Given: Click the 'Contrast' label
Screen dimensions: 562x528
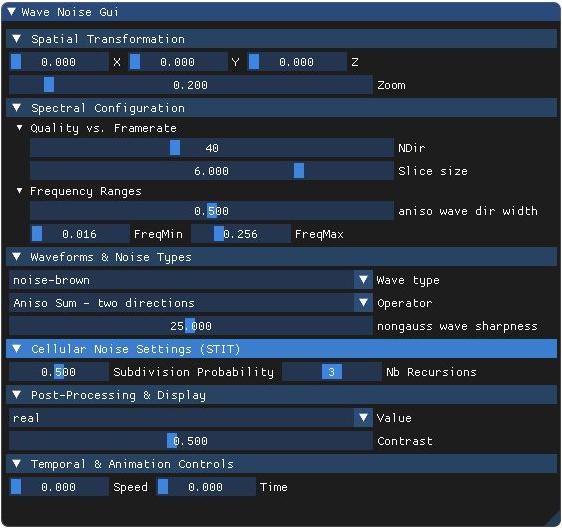Looking at the screenshot, I should point(405,441).
